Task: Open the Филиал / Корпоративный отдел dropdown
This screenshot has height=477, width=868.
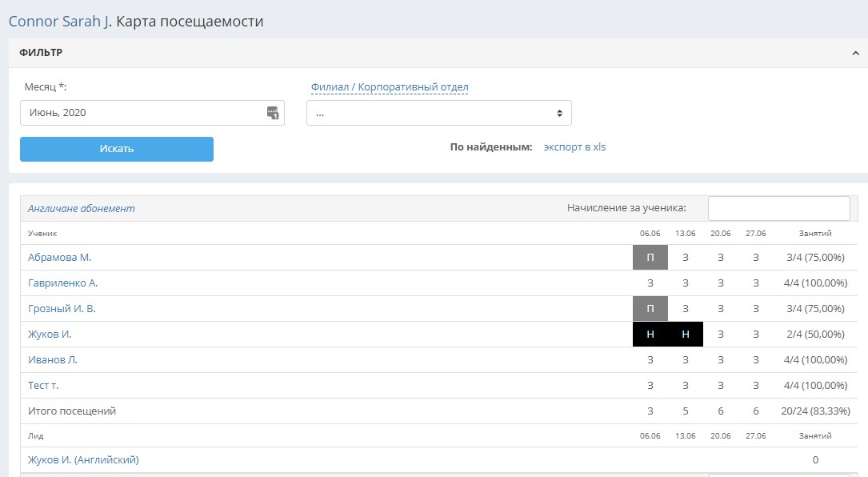Action: pos(439,113)
